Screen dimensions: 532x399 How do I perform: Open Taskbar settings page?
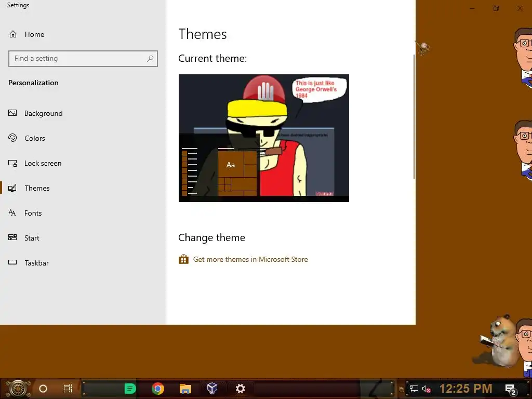tap(29, 263)
